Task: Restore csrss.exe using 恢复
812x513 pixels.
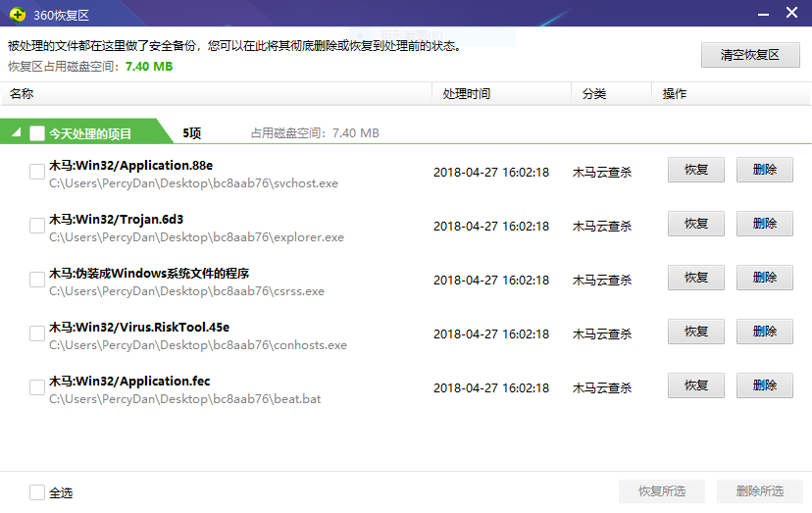Action: [696, 278]
